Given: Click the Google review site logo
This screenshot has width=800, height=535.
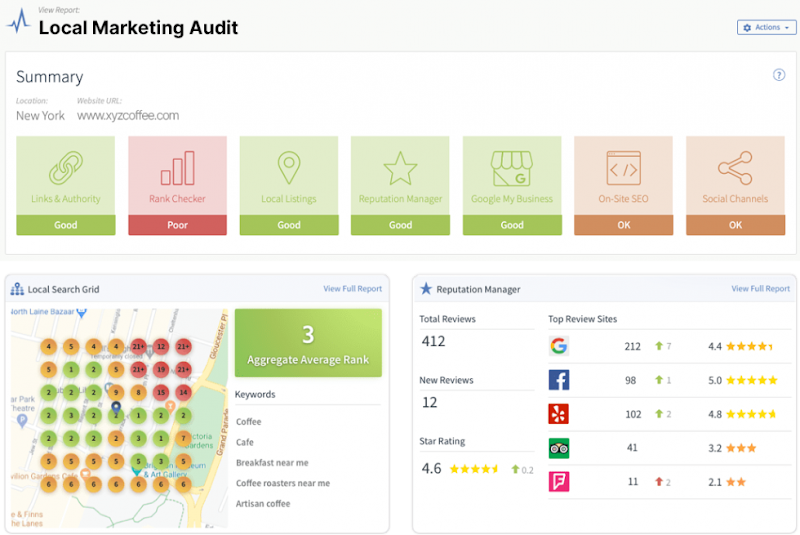Looking at the screenshot, I should [559, 346].
